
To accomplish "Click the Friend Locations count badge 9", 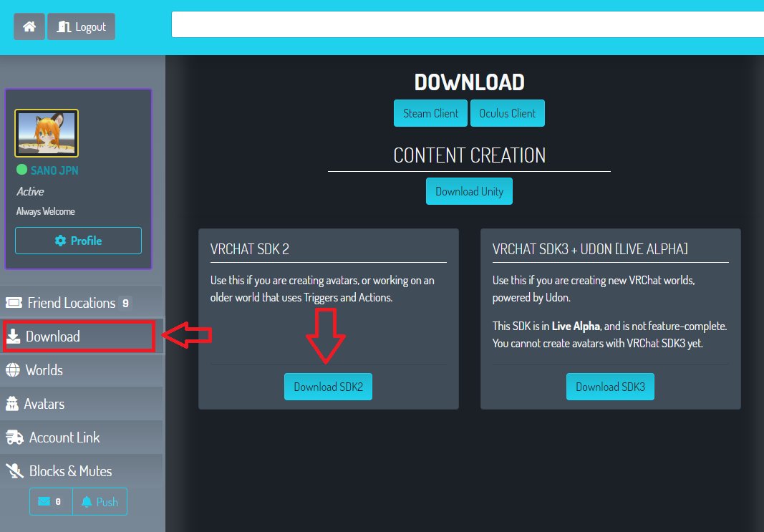I will pos(125,303).
